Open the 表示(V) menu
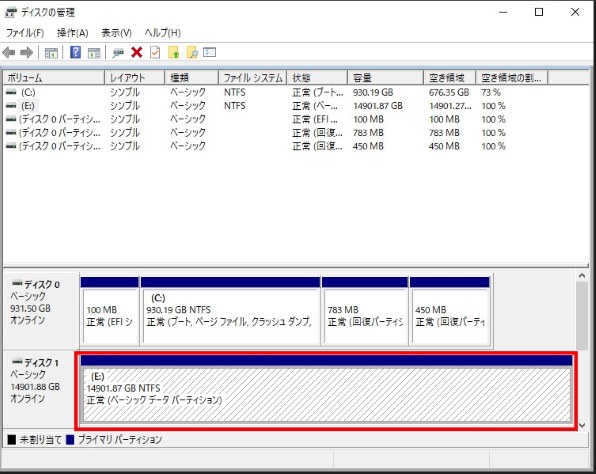The height and width of the screenshot is (474, 596). [x=116, y=33]
